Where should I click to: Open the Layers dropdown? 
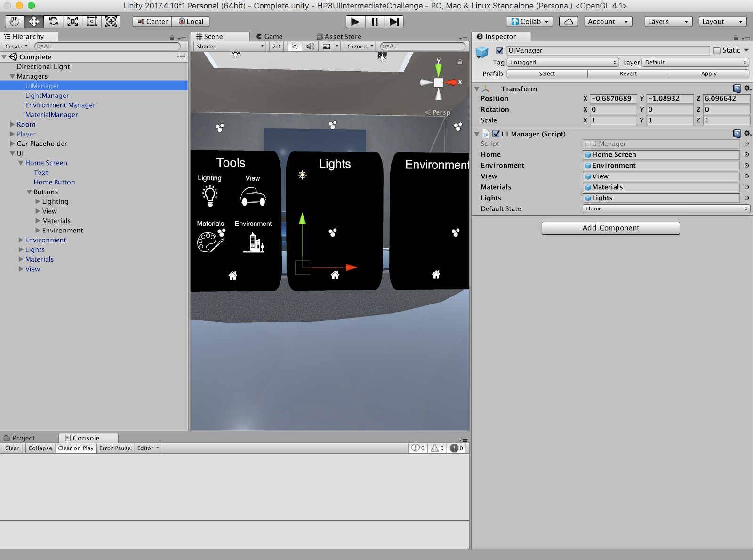tap(668, 22)
